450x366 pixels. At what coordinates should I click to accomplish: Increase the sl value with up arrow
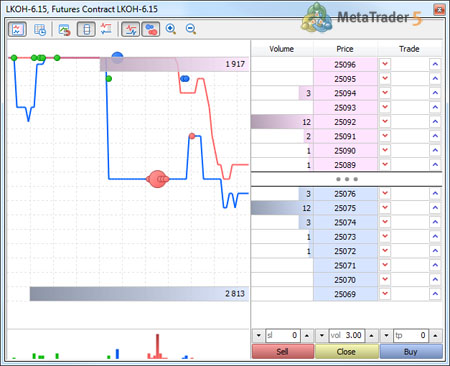(307, 335)
